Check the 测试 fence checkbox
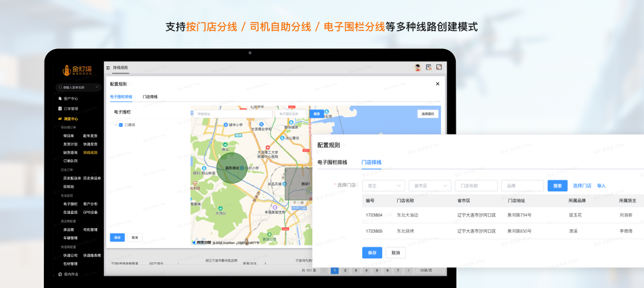644x288 pixels. coord(121,124)
